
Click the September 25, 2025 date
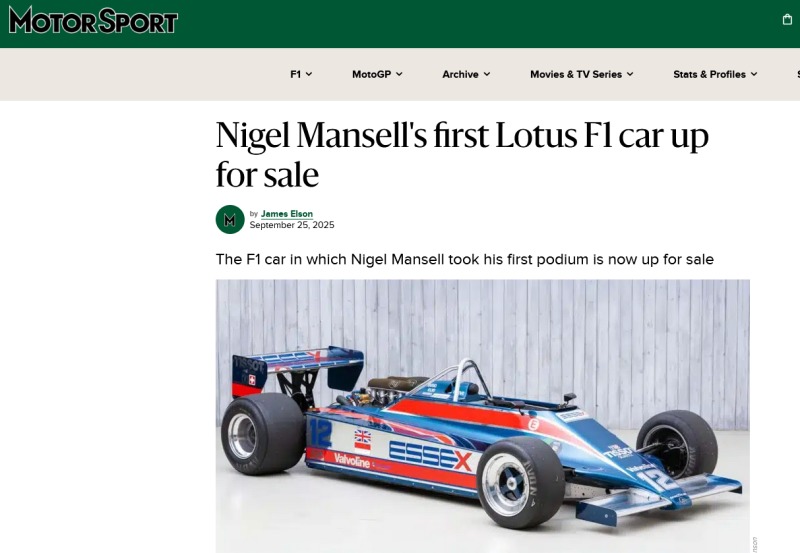coord(292,225)
